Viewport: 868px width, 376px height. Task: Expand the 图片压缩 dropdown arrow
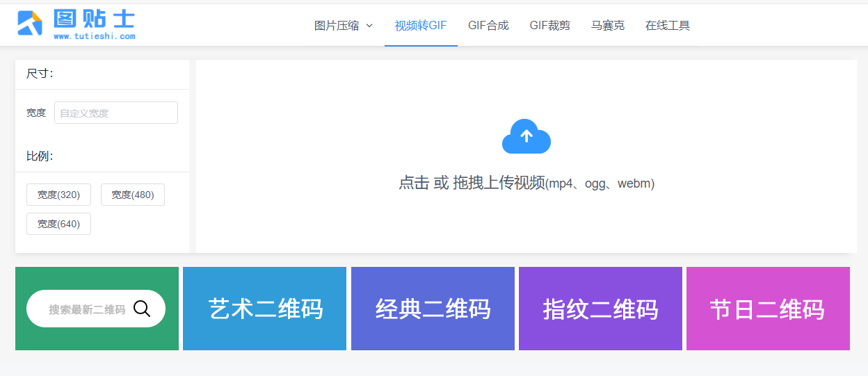click(369, 26)
